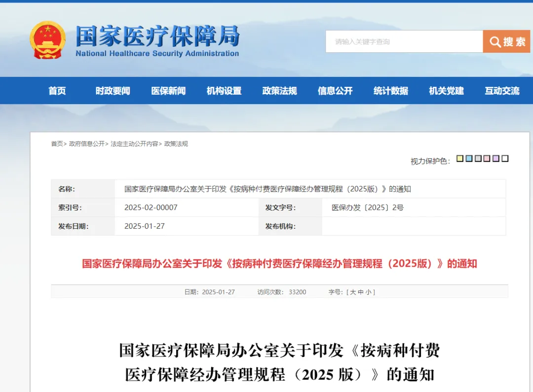Click 'National Healthcare Security Administration' English subtitle
Screen dimensions: 533x392
point(157,53)
